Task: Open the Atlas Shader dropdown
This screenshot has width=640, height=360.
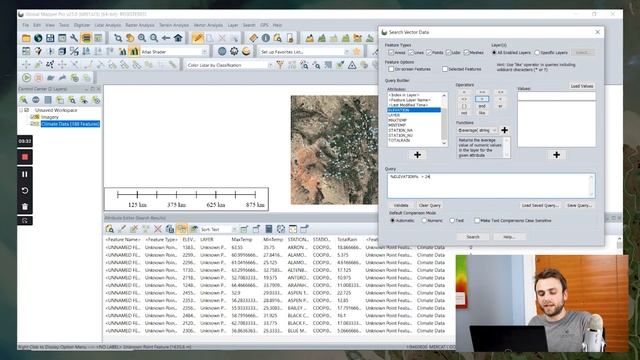Action: (204, 52)
